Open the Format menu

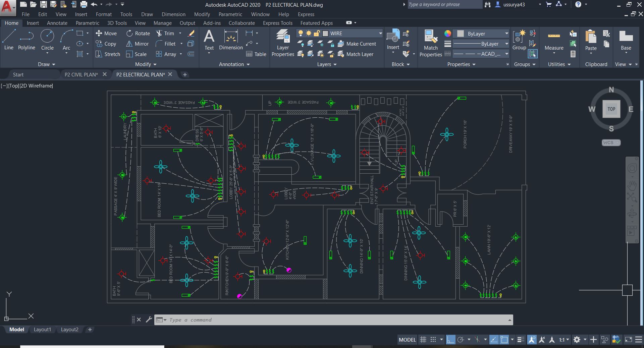pyautogui.click(x=104, y=14)
